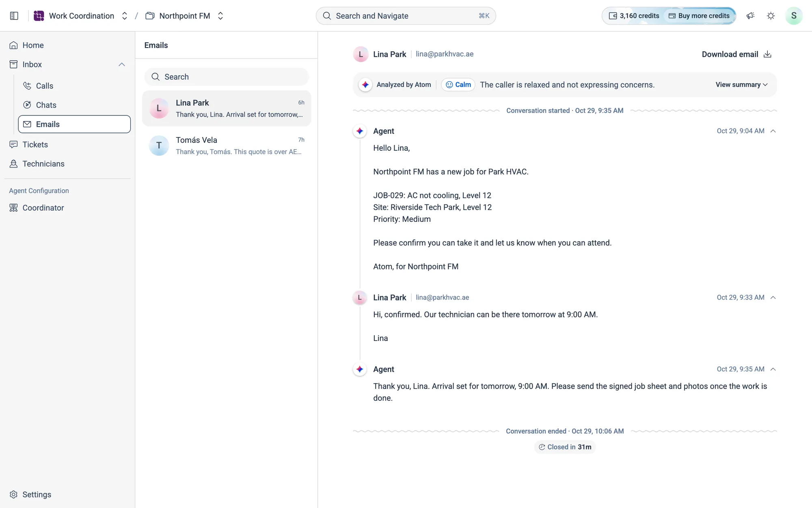The image size is (812, 508).
Task: Open the S user avatar
Action: pos(794,16)
